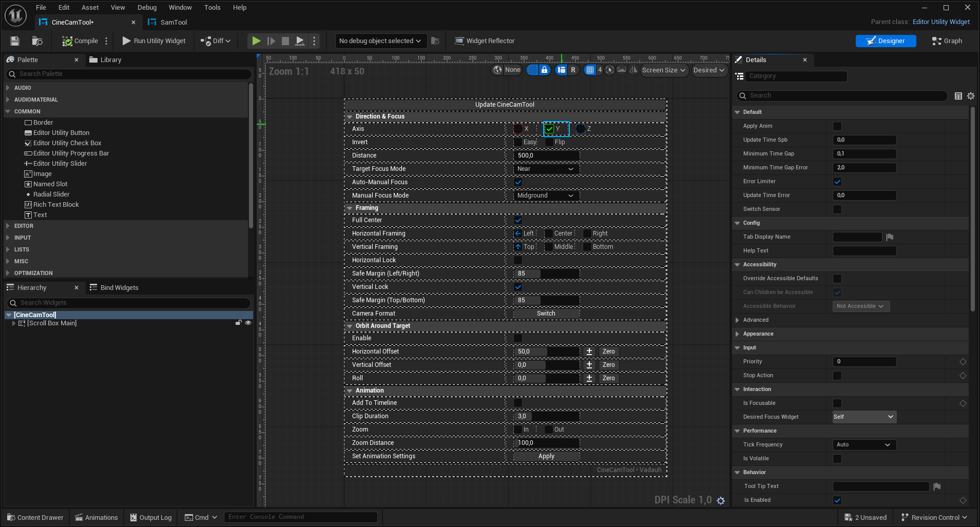Image resolution: width=980 pixels, height=527 pixels.
Task: Toggle the Is Volatile checkbox
Action: (837, 459)
